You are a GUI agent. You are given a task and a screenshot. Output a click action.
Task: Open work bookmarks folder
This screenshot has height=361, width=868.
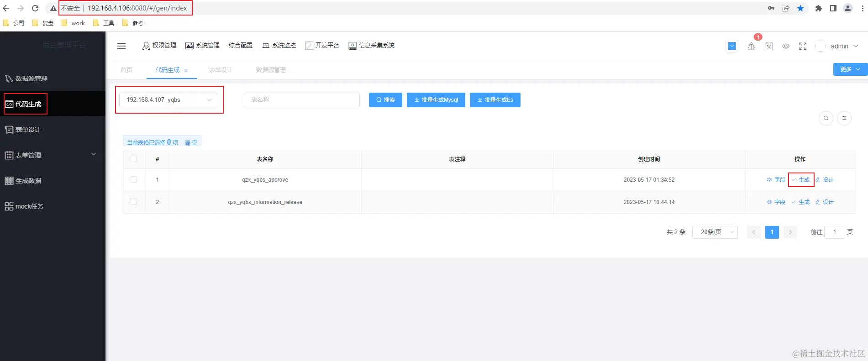coord(73,23)
